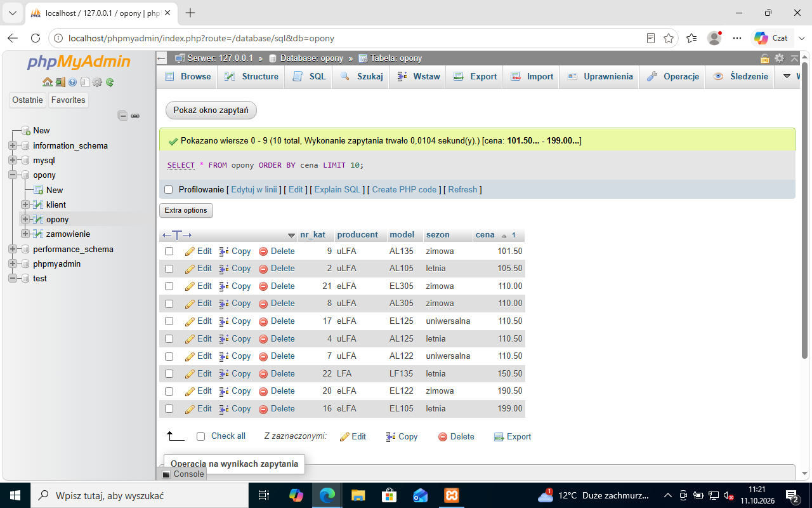Click the log out icon beside home
The height and width of the screenshot is (508, 812).
60,82
